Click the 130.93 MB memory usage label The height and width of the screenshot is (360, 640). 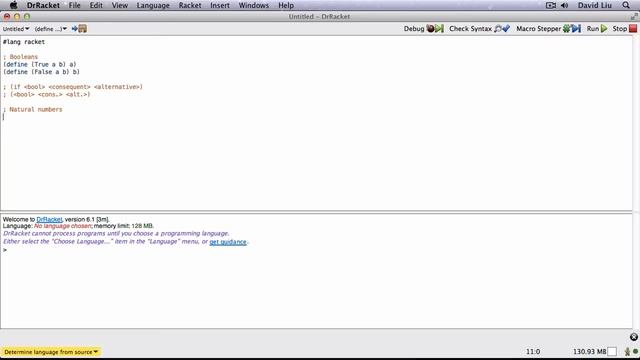pos(589,351)
